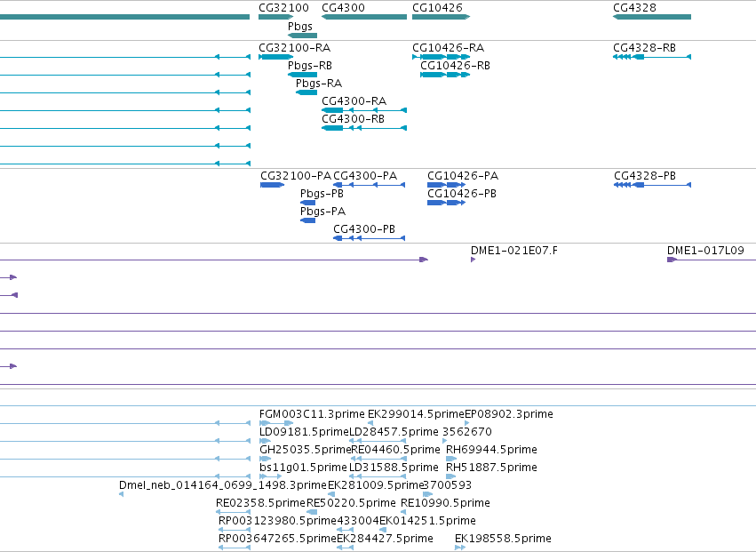Click the EK014251.5prime EST
This screenshot has width=756, height=552.
click(383, 530)
